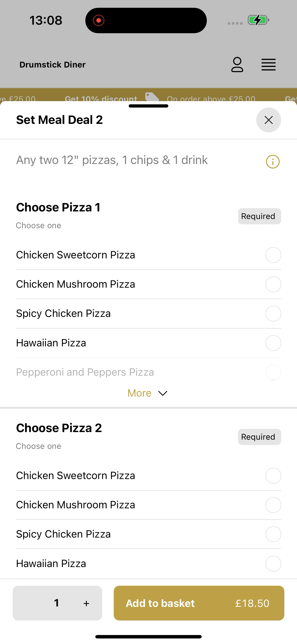Expand More pizza options for Pizza 1
Screen dimensions: 297x644
148,393
